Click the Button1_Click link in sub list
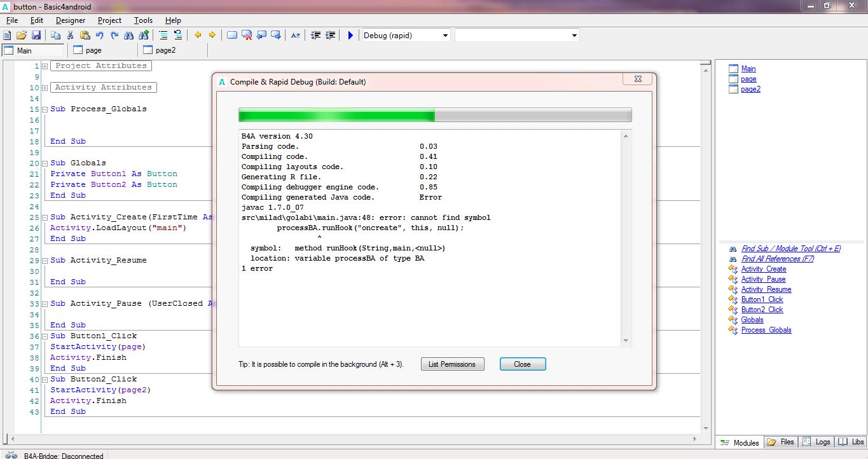The width and height of the screenshot is (868, 459). (762, 299)
